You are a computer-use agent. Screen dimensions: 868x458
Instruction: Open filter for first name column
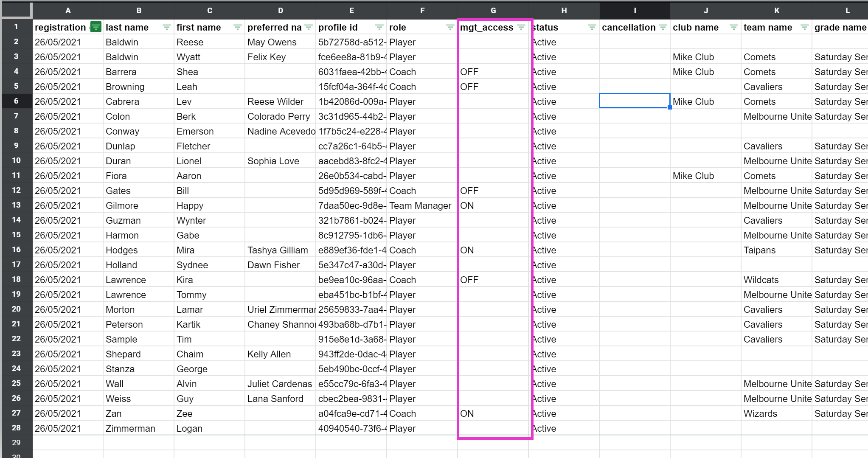(x=238, y=27)
